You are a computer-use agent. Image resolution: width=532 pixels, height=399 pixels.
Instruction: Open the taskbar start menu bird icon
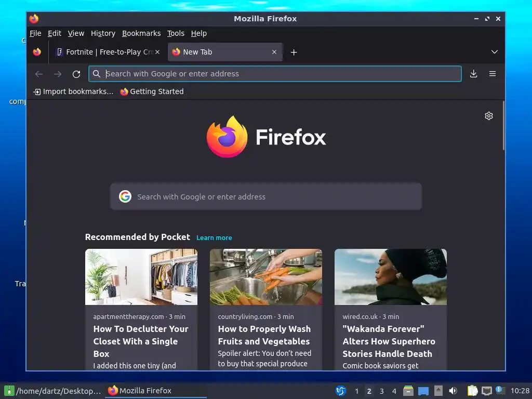[341, 391]
